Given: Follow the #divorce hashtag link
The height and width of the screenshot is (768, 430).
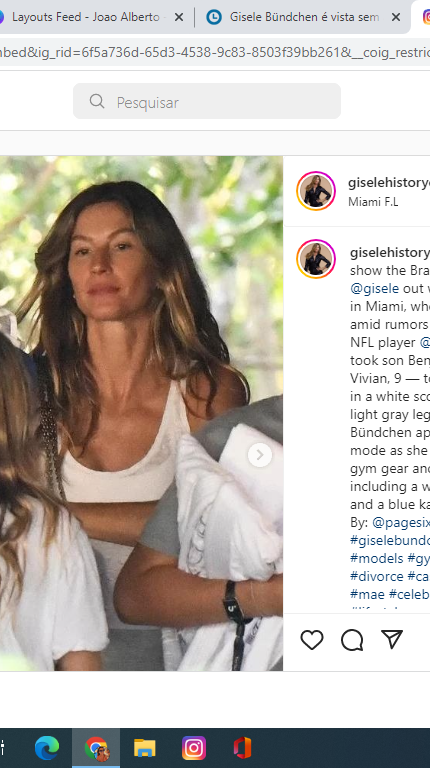Looking at the screenshot, I should (x=377, y=576).
